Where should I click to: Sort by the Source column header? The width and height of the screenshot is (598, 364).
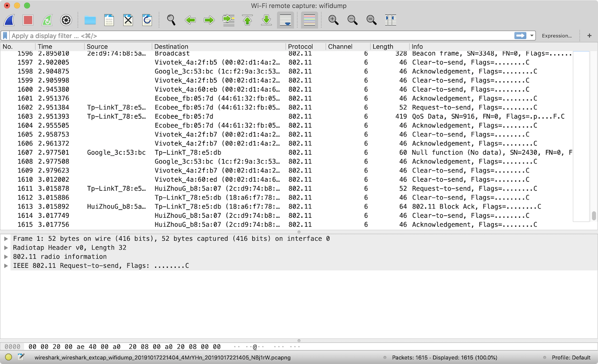118,46
